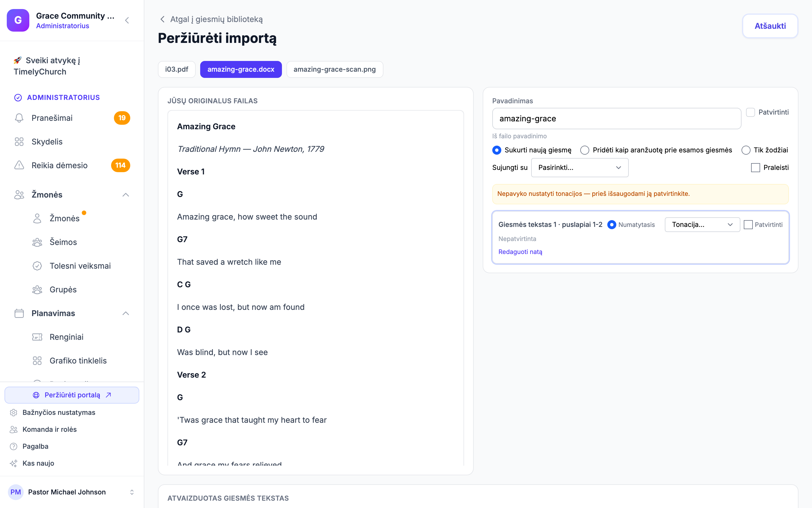Click the tonality warning banner
The image size is (812, 508).
pos(640,194)
